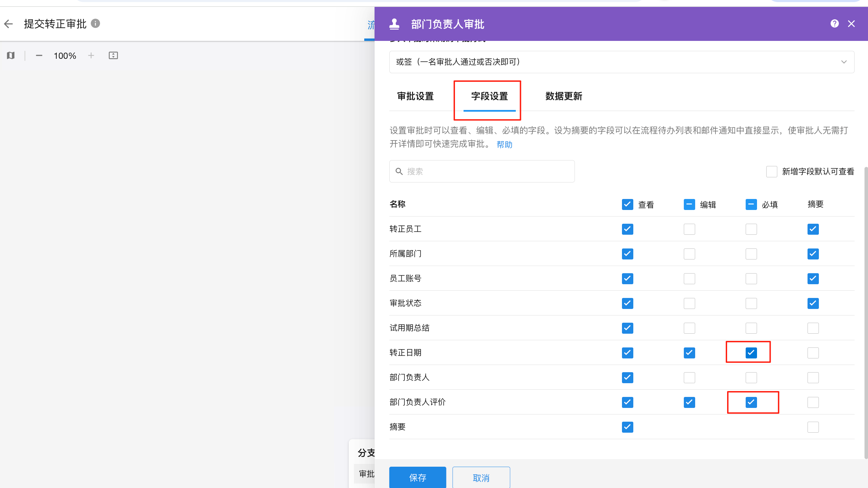Uncheck 摘要 for 审批状态
The width and height of the screenshot is (868, 488).
coord(813,303)
